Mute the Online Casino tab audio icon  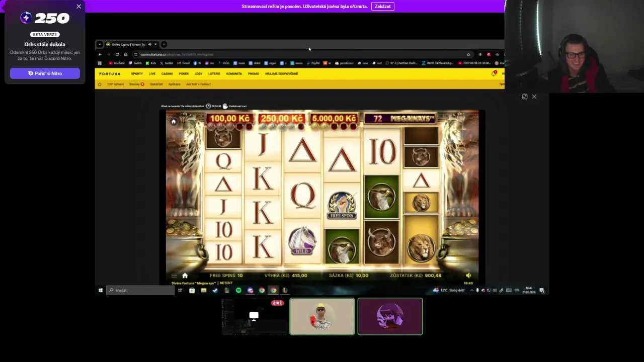click(x=149, y=44)
